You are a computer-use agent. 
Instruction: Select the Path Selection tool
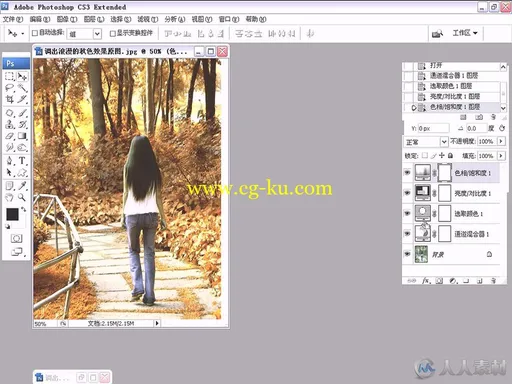click(10, 173)
